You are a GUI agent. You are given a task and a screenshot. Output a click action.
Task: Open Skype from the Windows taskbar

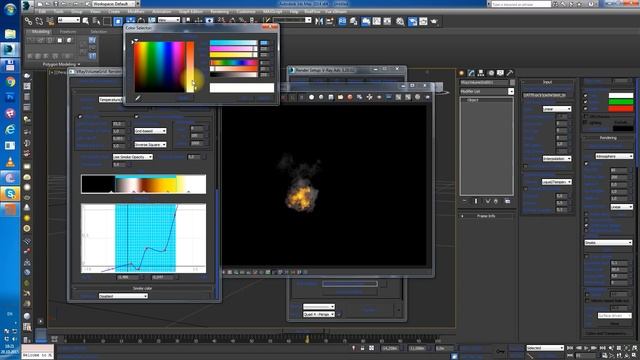tap(10, 194)
